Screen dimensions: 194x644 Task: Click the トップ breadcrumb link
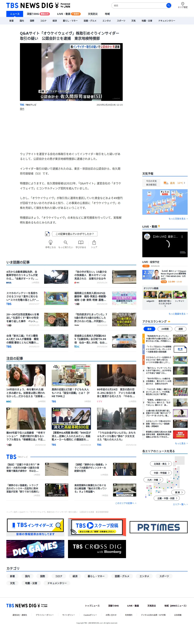[9, 512]
